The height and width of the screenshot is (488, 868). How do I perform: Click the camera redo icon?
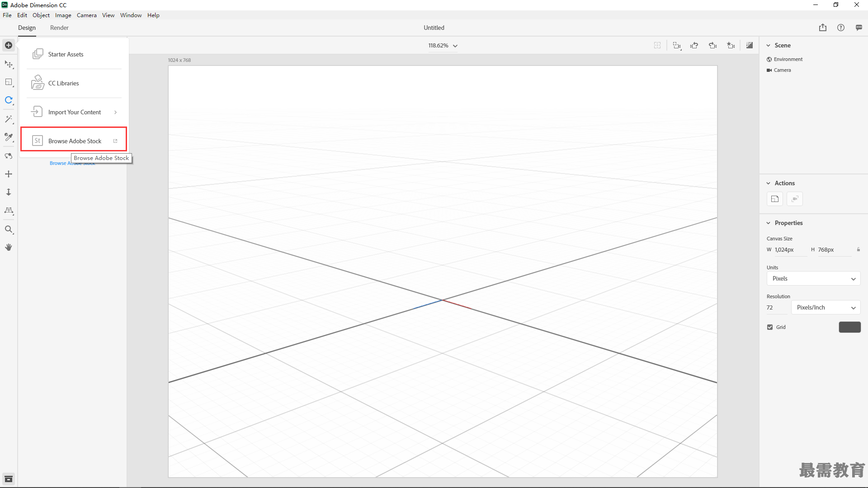click(x=713, y=45)
